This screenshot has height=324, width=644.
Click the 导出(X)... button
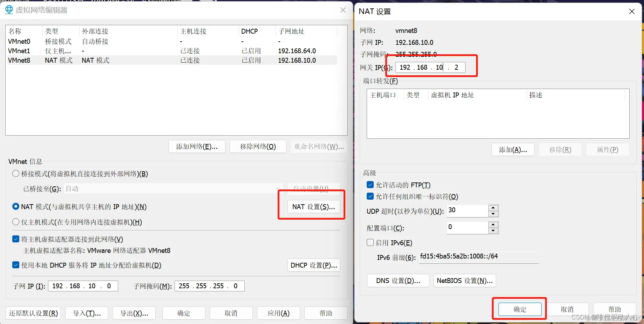[x=134, y=313]
